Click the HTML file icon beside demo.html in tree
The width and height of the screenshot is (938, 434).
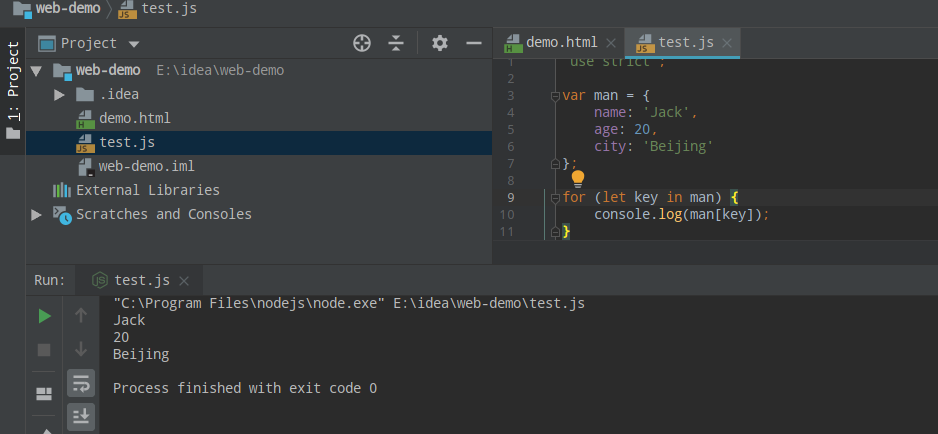click(x=86, y=119)
